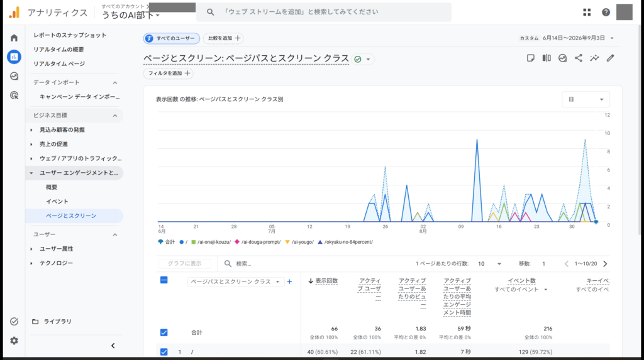
Task: Click the trend sparkline icon in toolbar
Action: (594, 58)
